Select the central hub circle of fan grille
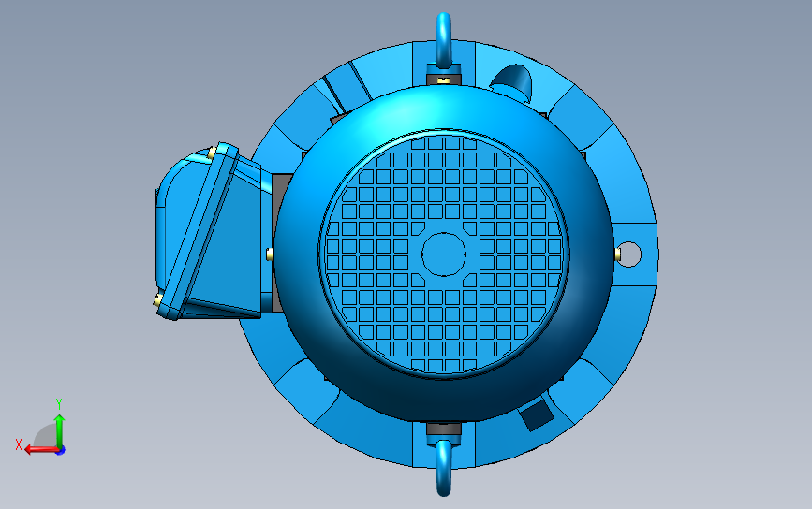Screen dimensions: 812x509 [444, 254]
